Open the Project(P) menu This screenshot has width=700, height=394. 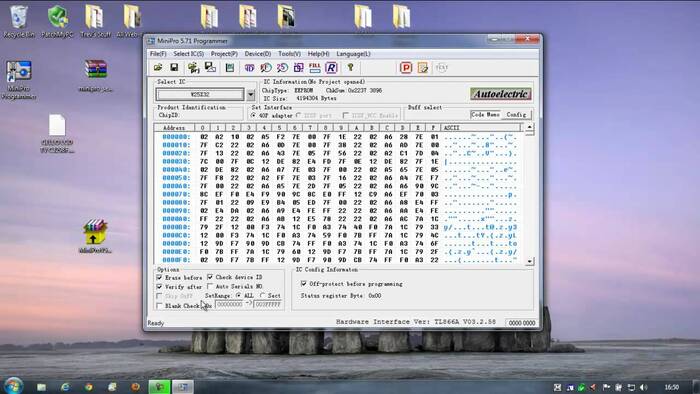(x=224, y=54)
